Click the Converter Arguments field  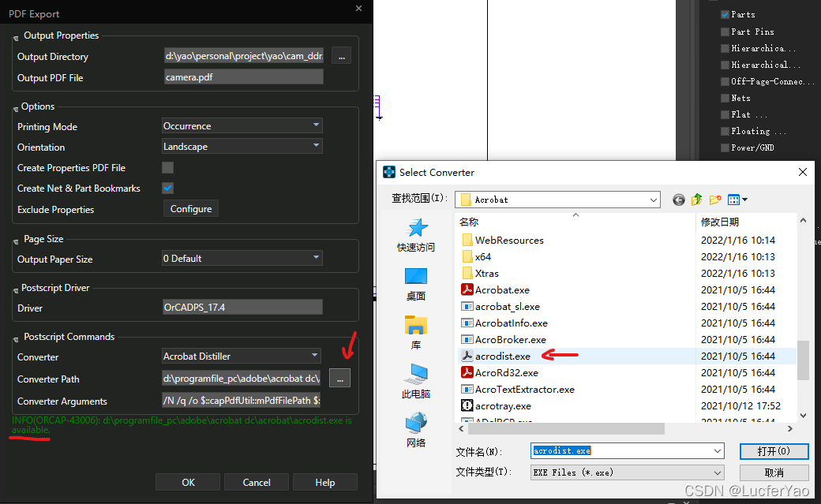click(x=242, y=401)
